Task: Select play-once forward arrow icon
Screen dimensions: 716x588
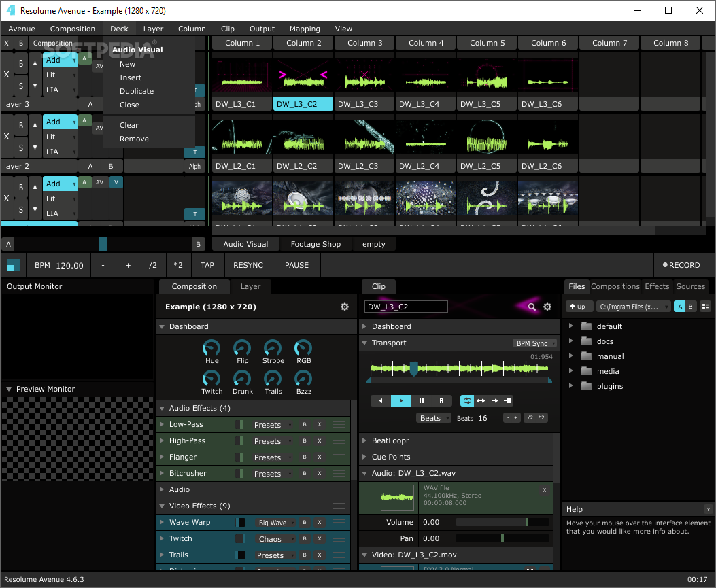Action: point(494,401)
